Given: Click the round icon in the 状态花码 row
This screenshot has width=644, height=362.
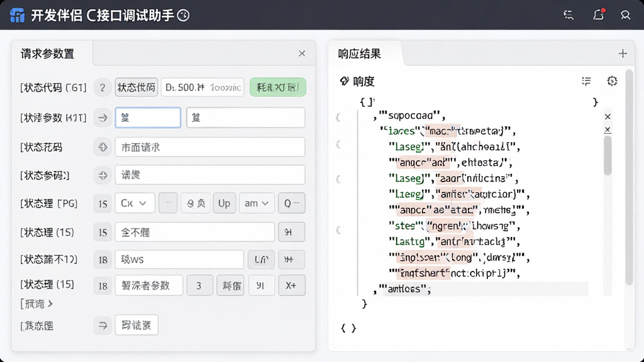Looking at the screenshot, I should pos(103,147).
